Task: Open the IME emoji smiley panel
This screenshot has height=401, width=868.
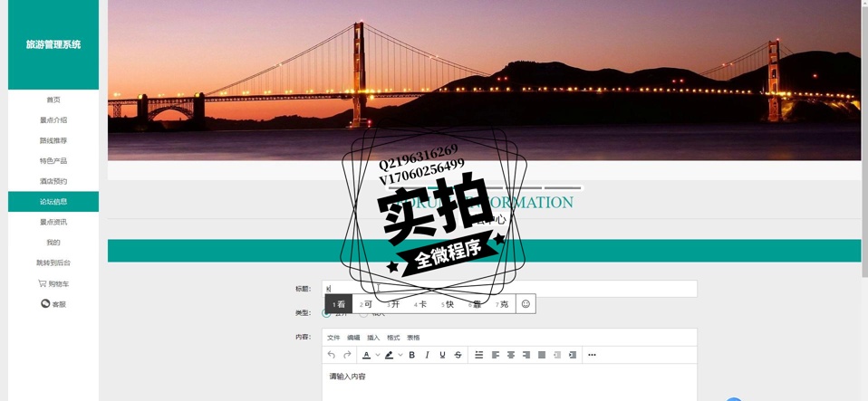Action: [x=526, y=304]
